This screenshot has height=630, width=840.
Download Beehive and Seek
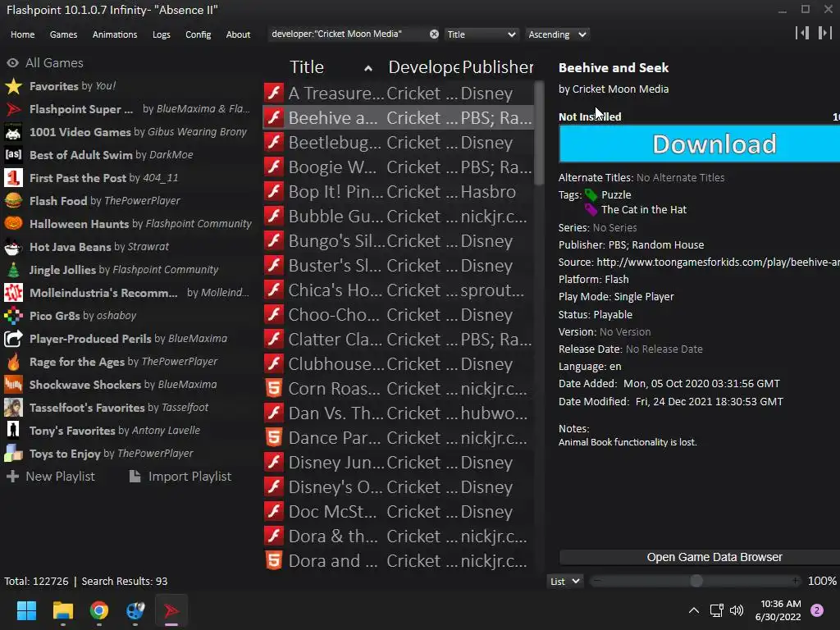click(x=699, y=144)
